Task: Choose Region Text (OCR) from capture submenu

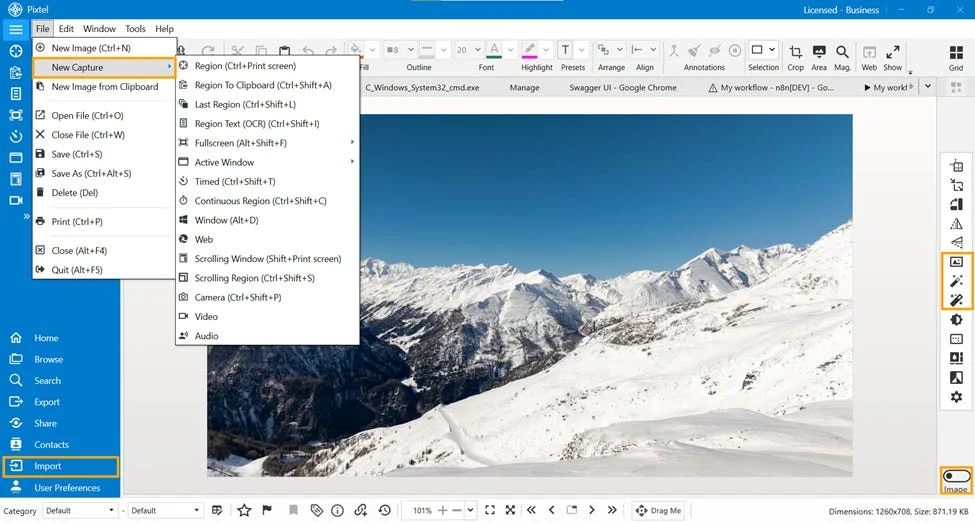Action: tap(267, 124)
